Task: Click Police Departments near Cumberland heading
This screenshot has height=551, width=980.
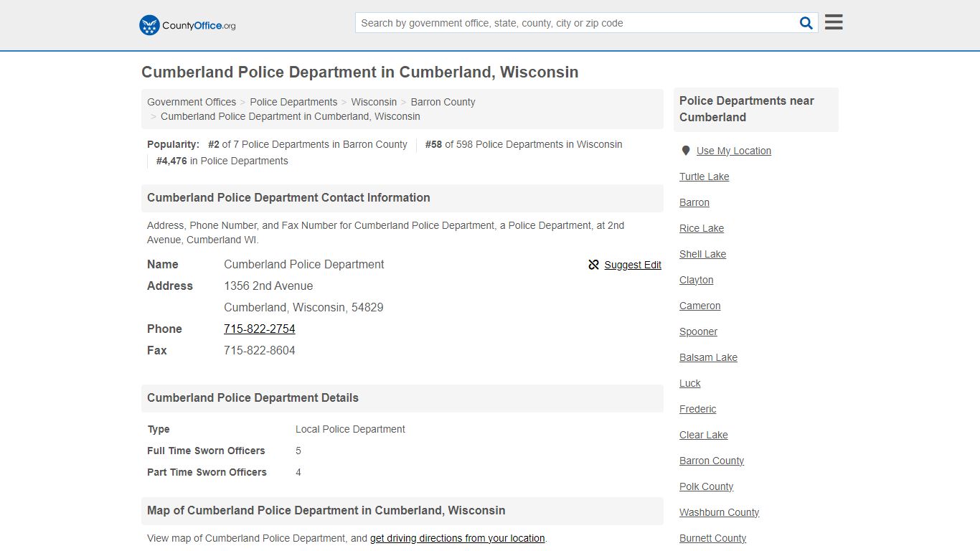Action: coord(747,109)
